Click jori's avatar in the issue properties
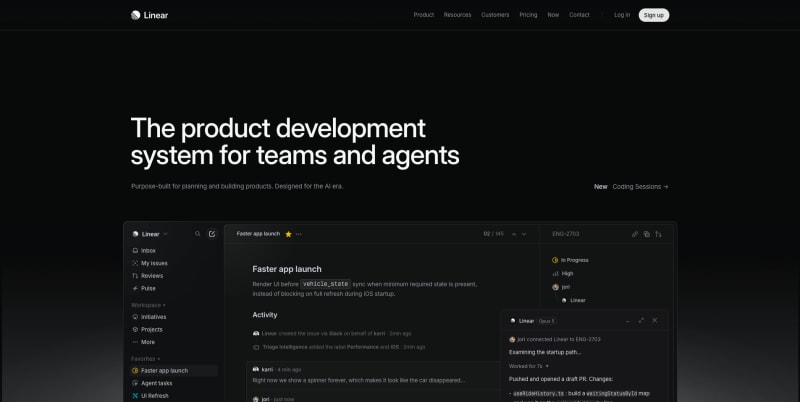The image size is (800, 402). [x=555, y=287]
